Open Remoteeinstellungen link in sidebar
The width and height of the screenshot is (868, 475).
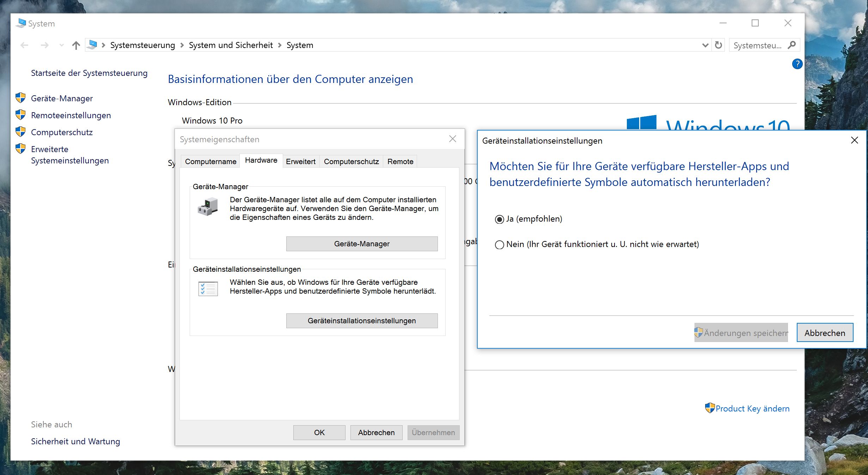pyautogui.click(x=71, y=115)
